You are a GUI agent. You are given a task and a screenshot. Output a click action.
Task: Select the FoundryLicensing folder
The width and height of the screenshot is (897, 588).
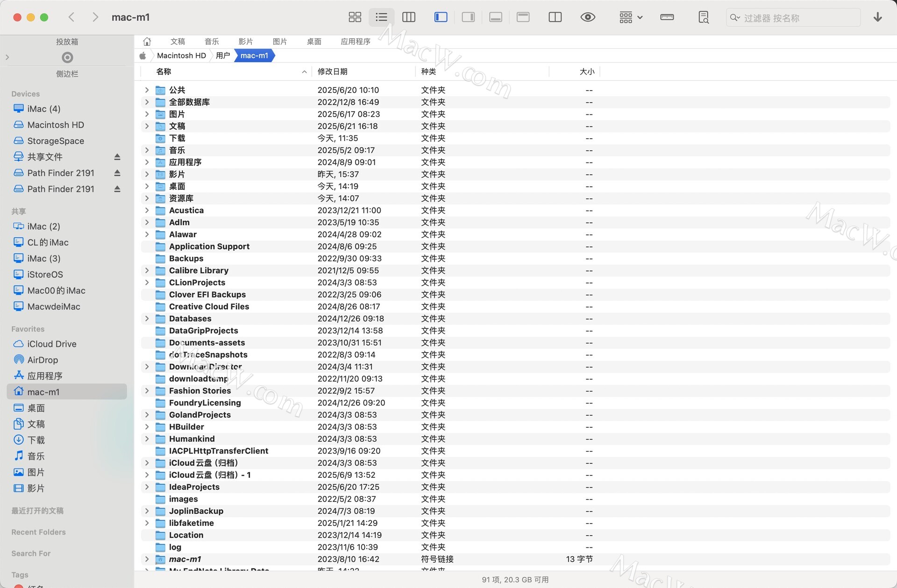click(x=515, y=403)
